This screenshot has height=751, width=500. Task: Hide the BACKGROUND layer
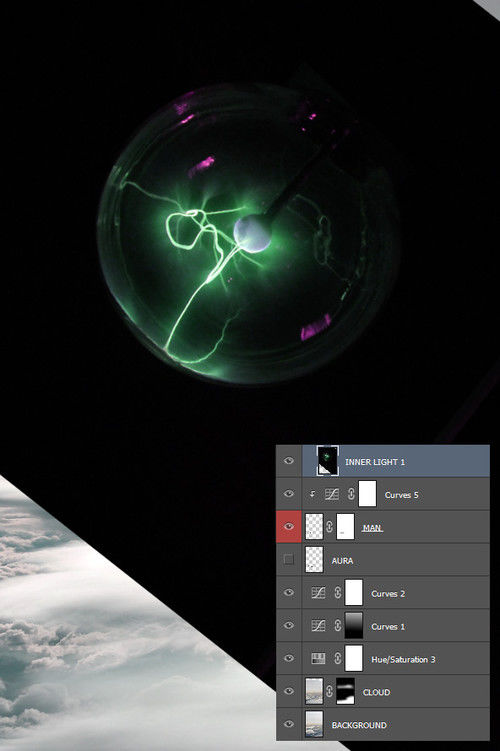[289, 724]
